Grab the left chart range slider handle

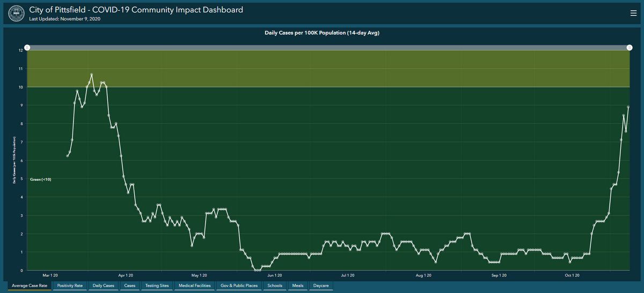[27, 48]
